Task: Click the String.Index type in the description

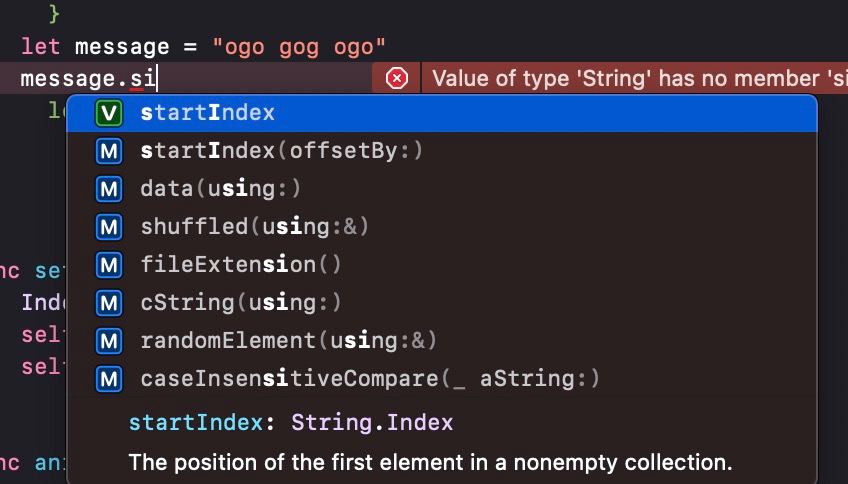Action: coord(372,423)
